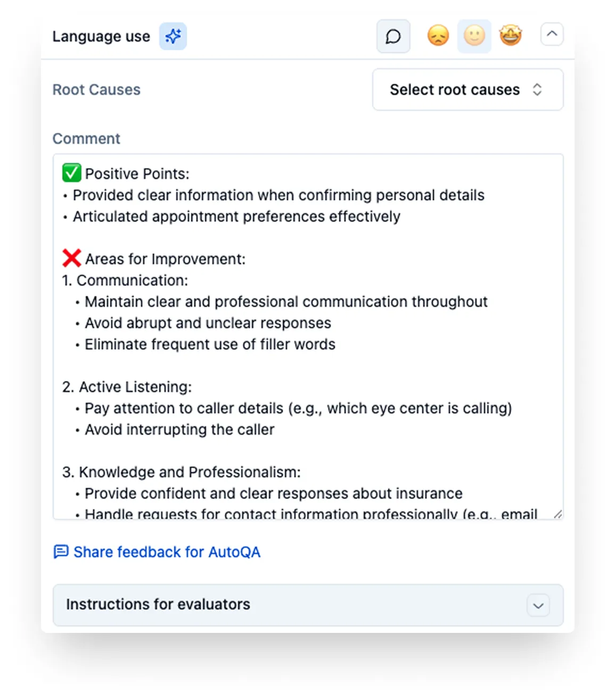The image size is (615, 700).
Task: Select the sad face emoji rating
Action: [x=438, y=36]
